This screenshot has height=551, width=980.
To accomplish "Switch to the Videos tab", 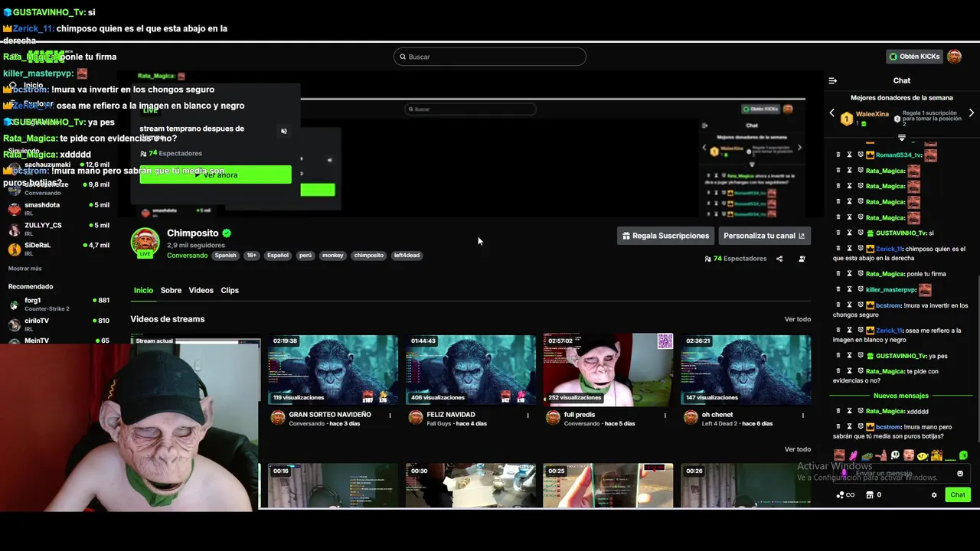I will pyautogui.click(x=201, y=290).
